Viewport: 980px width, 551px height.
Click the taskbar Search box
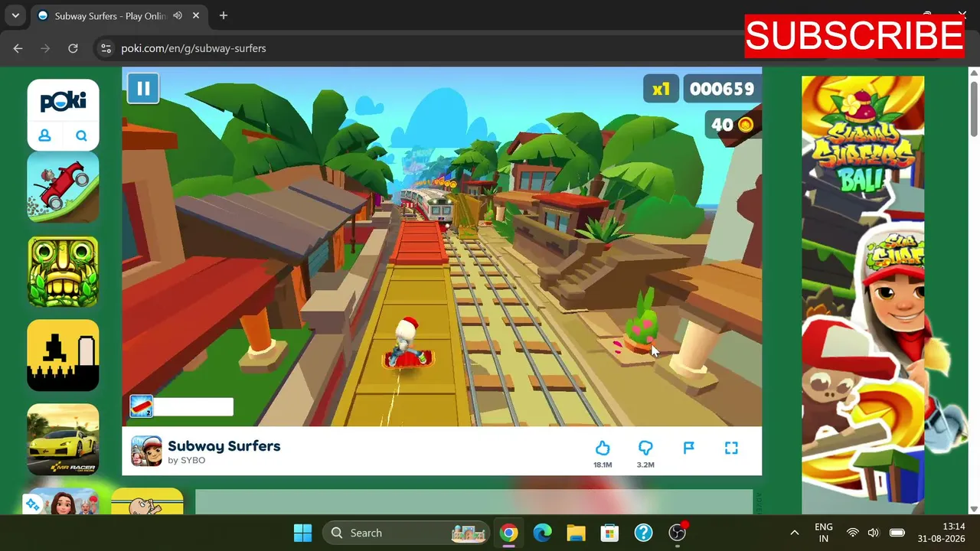point(406,533)
